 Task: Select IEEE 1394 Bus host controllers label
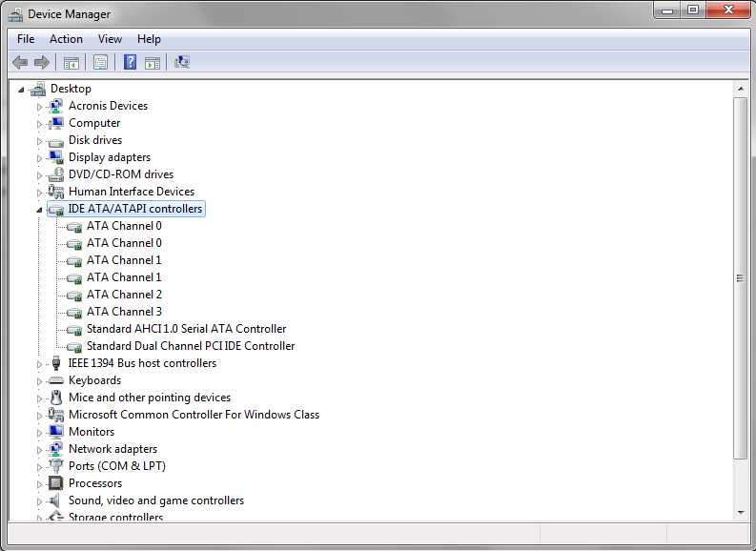point(142,363)
